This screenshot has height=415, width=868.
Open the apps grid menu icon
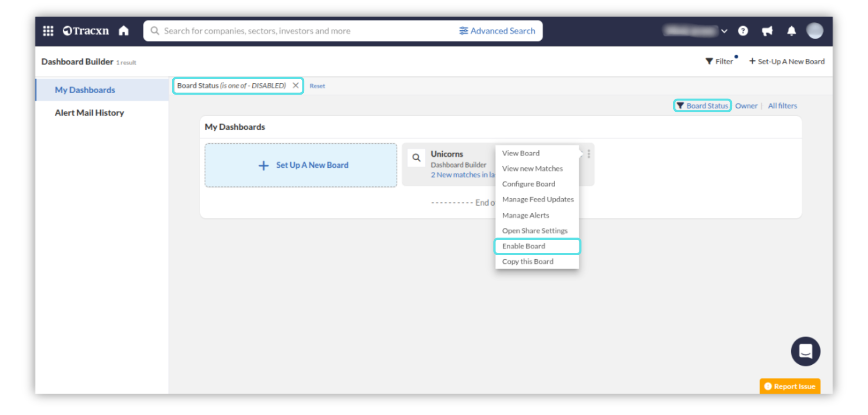click(x=48, y=31)
